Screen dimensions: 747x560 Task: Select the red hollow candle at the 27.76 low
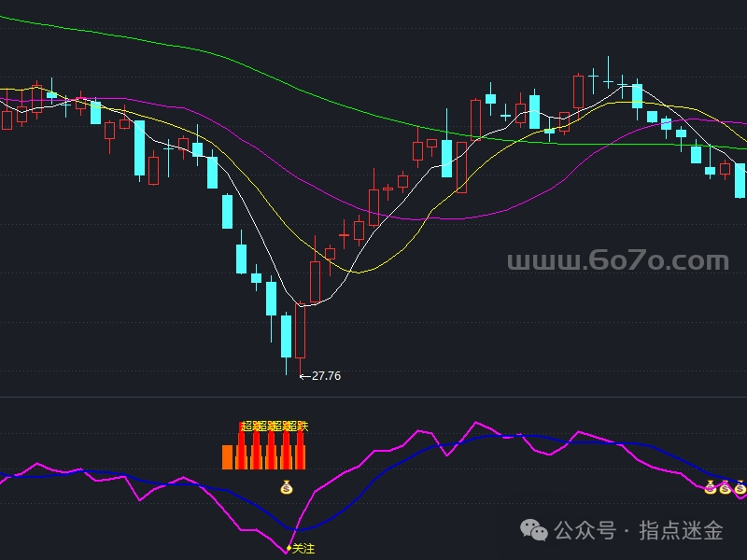(x=300, y=330)
